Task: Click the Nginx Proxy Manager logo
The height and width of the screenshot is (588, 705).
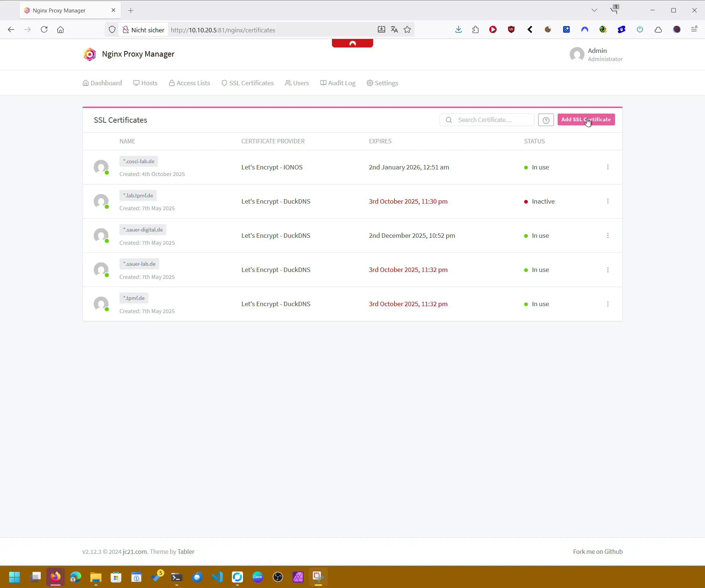Action: pyautogui.click(x=90, y=54)
